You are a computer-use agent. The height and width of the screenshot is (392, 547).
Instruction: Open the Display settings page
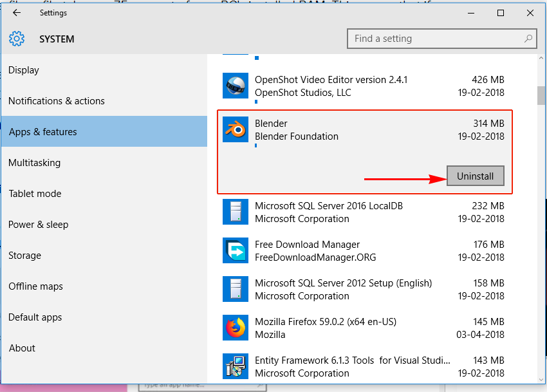pyautogui.click(x=104, y=70)
